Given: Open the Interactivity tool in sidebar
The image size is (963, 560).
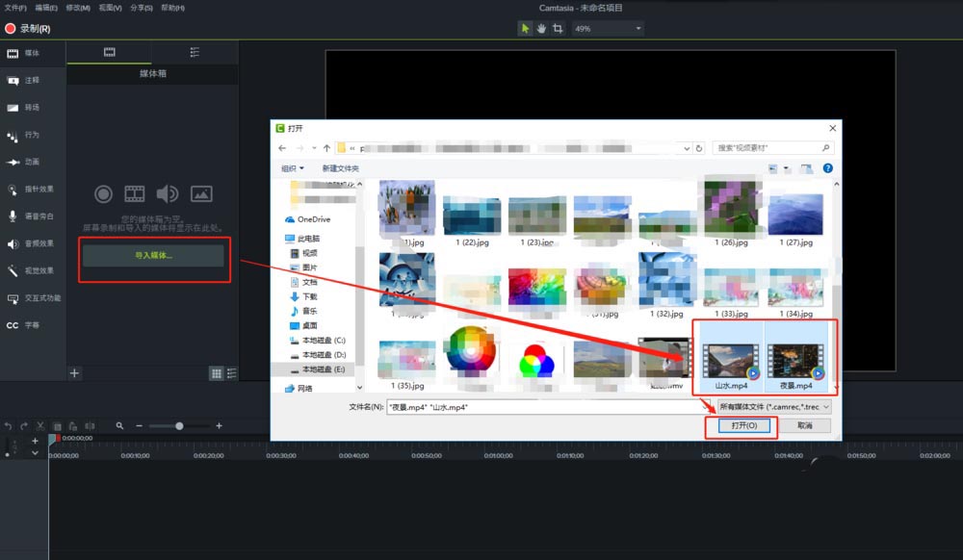Looking at the screenshot, I should 33,298.
